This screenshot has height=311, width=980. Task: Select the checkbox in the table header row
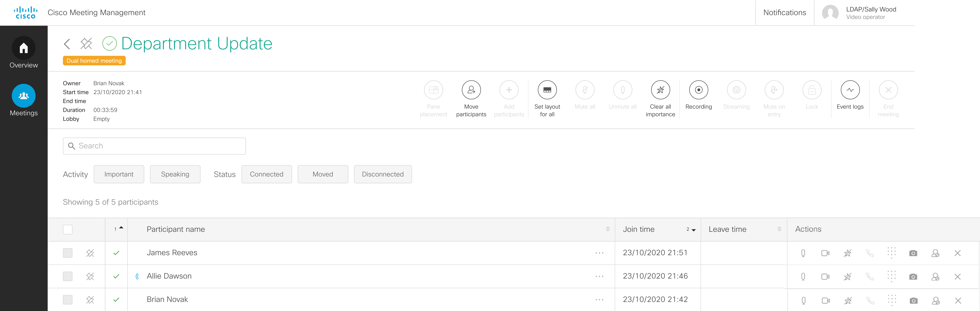pos(68,229)
